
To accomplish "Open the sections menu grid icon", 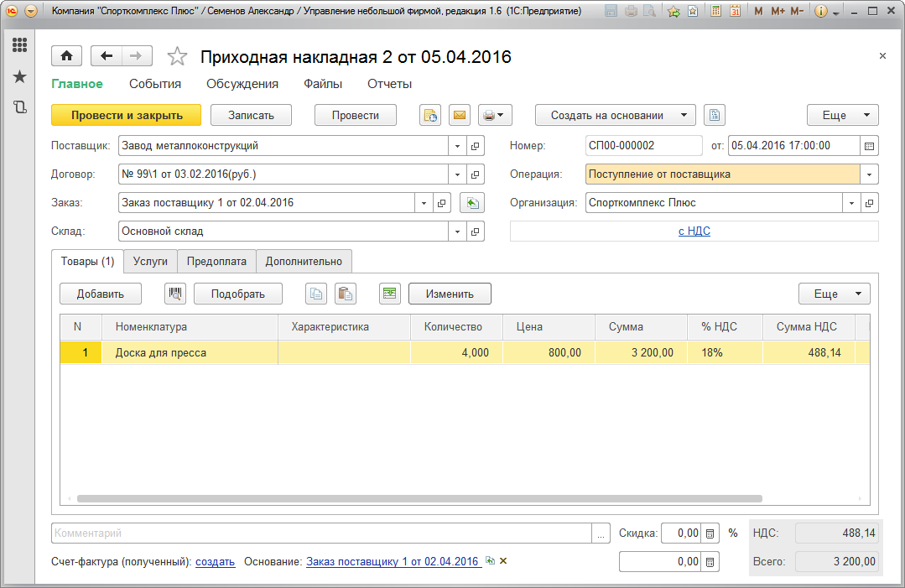I will click(x=19, y=45).
